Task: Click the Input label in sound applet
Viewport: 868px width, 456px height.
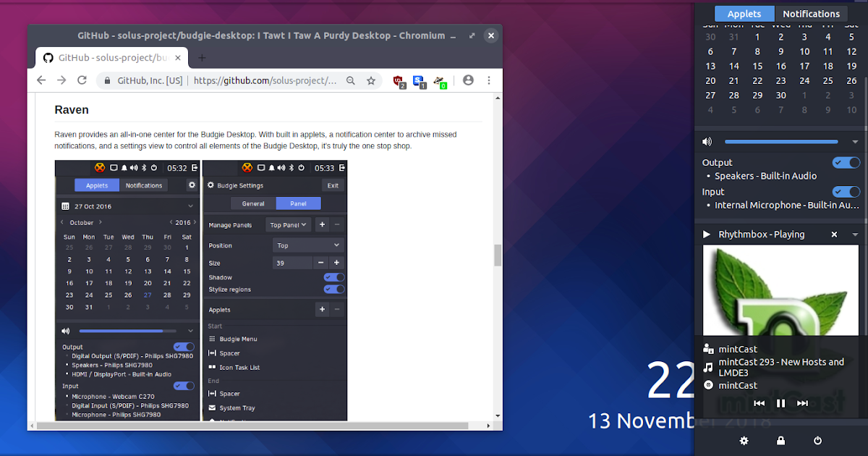Action: tap(713, 192)
